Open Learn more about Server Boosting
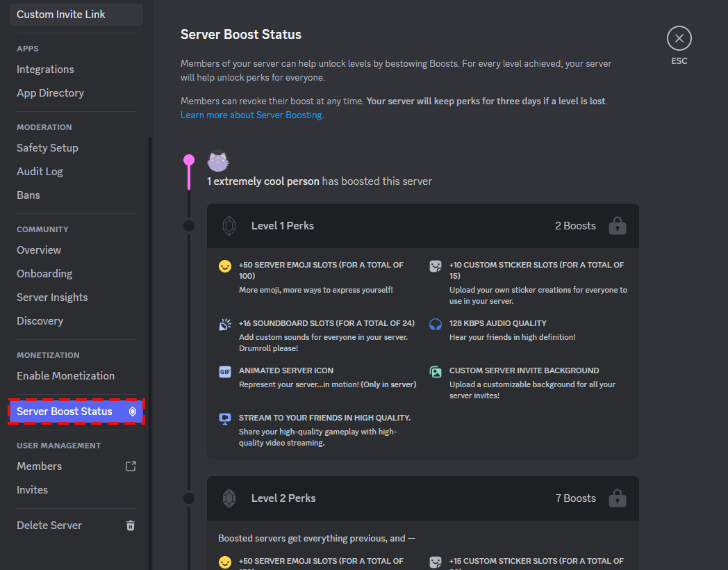The height and width of the screenshot is (570, 728). click(251, 115)
